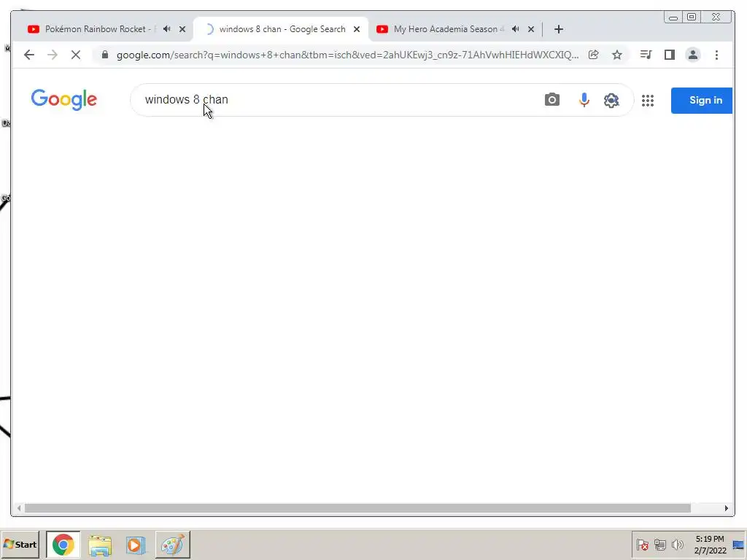Click the address bar URL
The image size is (747, 560).
tap(348, 55)
